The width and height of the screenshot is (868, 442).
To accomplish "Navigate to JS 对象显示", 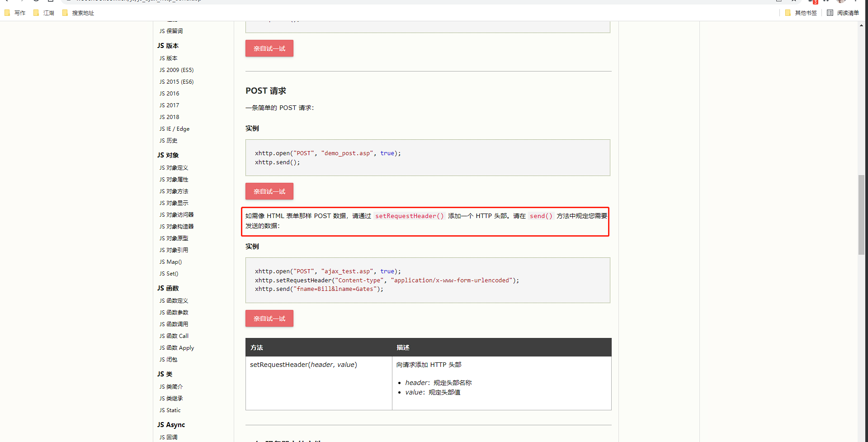I will click(174, 203).
